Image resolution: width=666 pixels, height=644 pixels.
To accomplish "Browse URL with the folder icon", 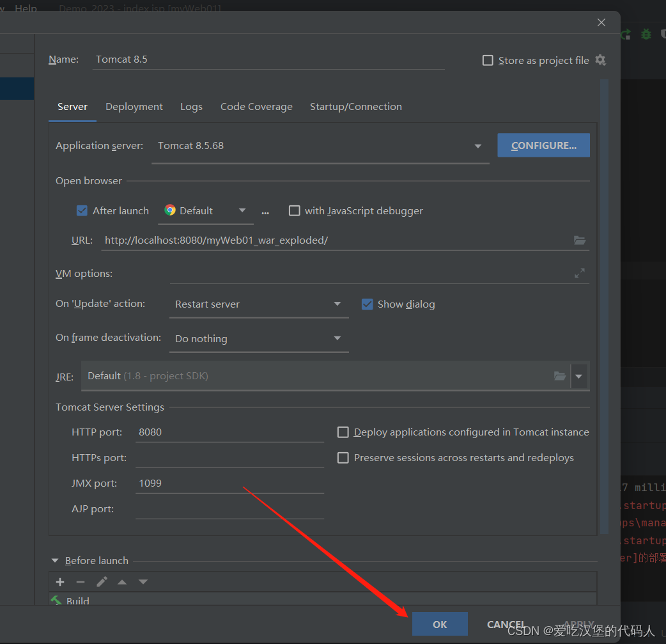I will (x=579, y=240).
